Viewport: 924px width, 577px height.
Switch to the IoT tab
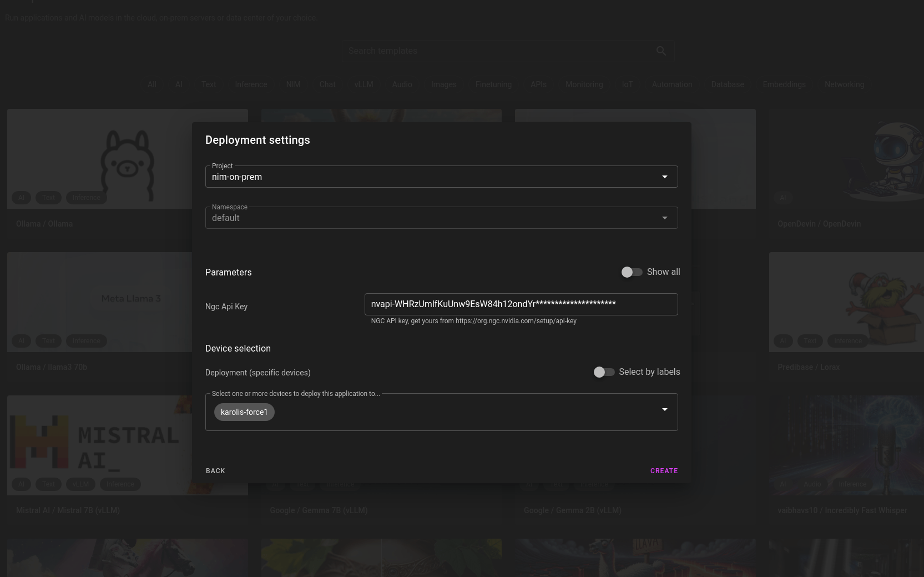pos(627,84)
